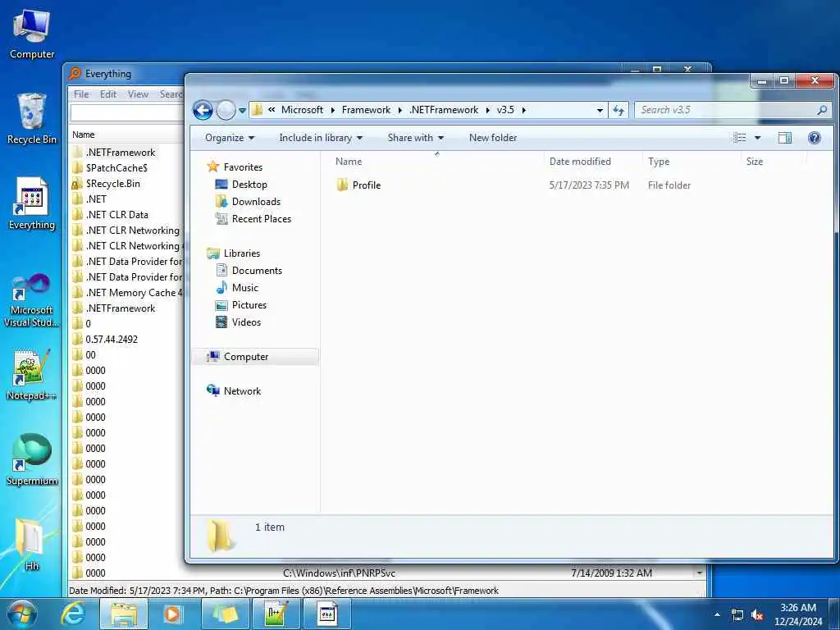Image resolution: width=840 pixels, height=630 pixels.
Task: Select the Profile folder
Action: (x=367, y=185)
